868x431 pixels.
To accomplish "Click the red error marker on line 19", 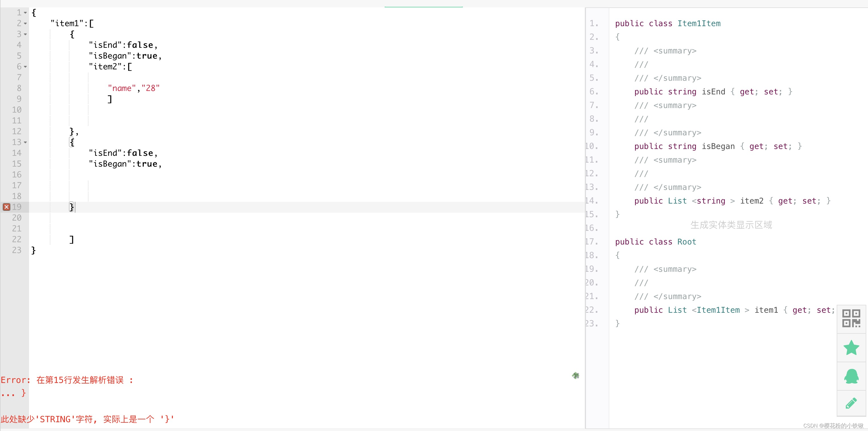I will point(6,207).
